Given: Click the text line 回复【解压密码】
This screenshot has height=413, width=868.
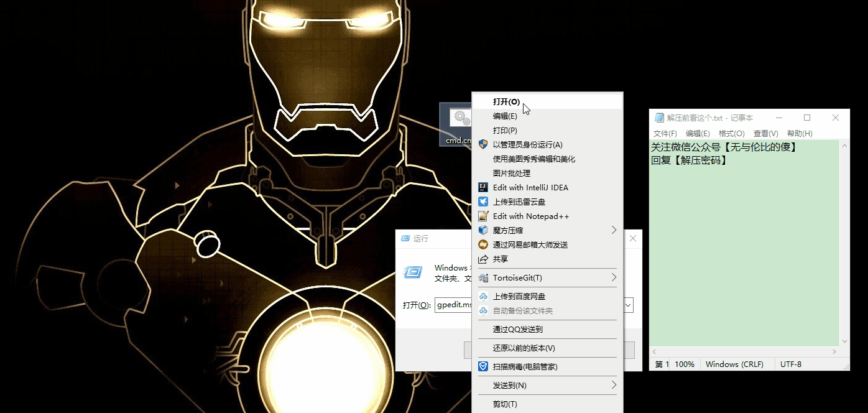Looking at the screenshot, I should pos(690,160).
